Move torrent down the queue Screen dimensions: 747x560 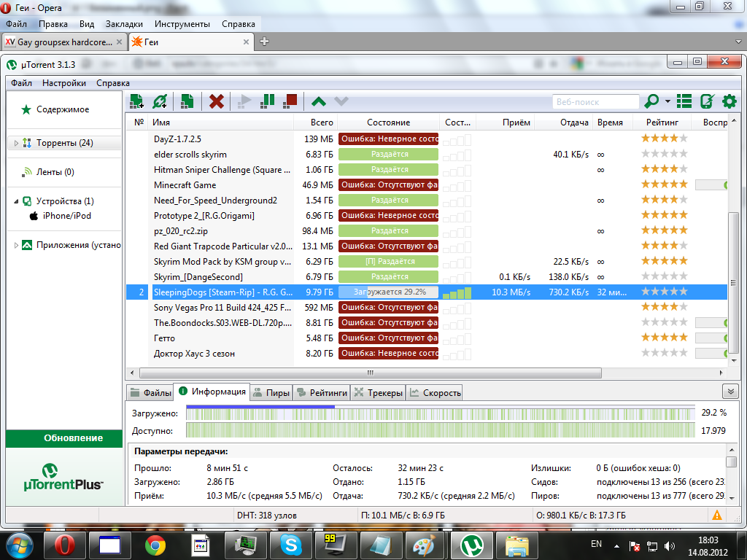point(341,101)
